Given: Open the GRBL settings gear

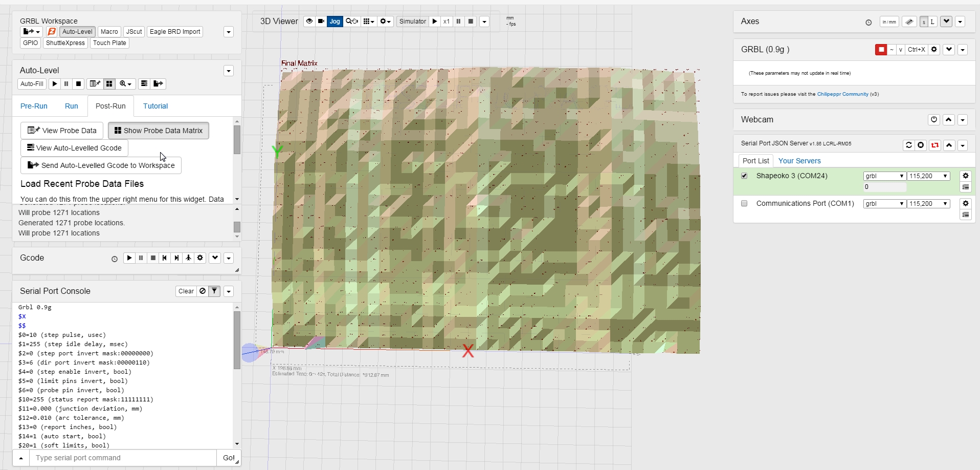Looking at the screenshot, I should [934, 50].
